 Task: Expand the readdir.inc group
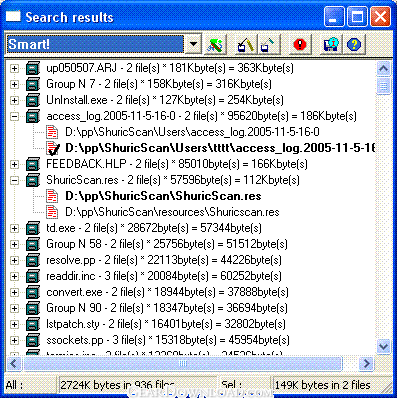[x=14, y=276]
